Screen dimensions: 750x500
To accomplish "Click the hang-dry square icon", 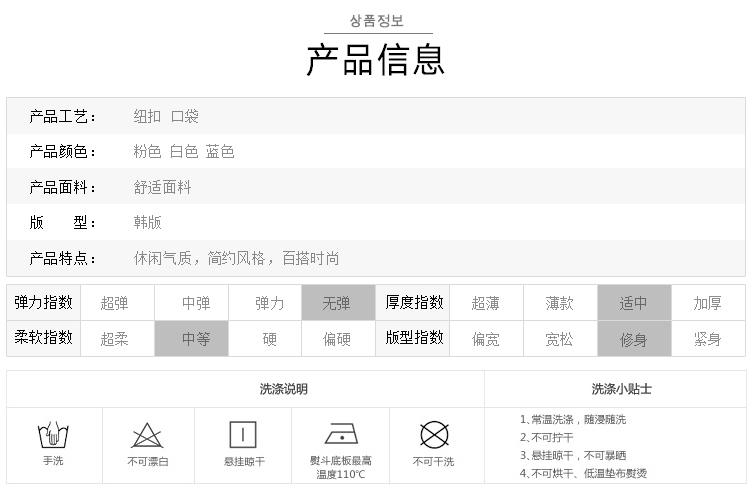I will tap(243, 434).
